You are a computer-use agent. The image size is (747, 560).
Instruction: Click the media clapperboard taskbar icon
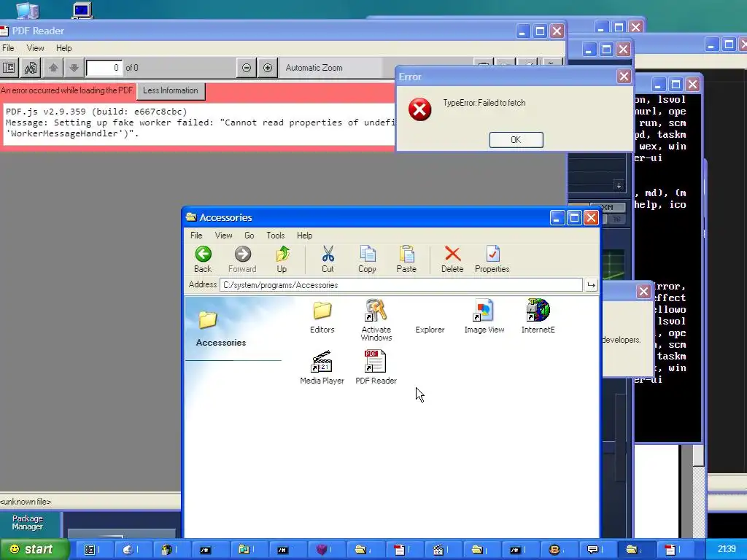pyautogui.click(x=438, y=550)
